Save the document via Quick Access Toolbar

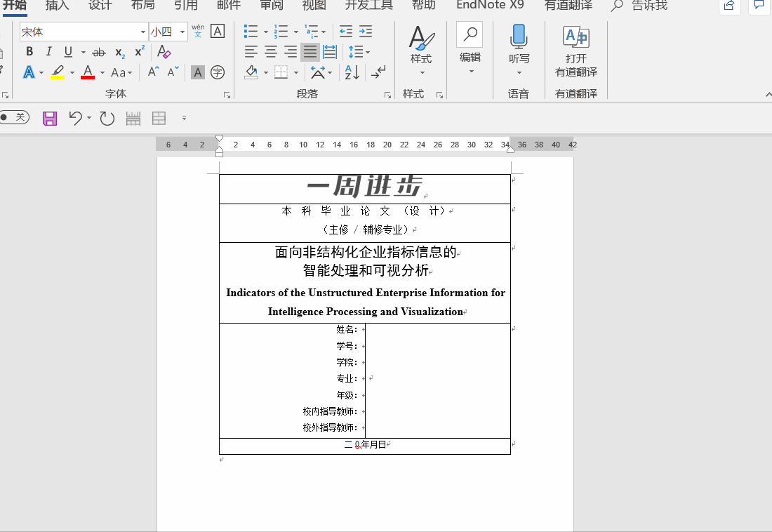coord(49,118)
